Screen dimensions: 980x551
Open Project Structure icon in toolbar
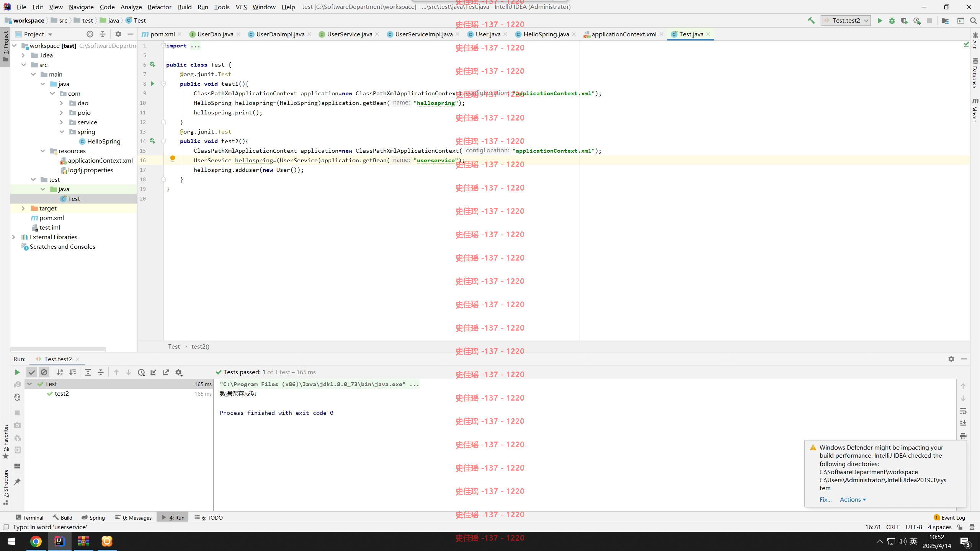coord(945,21)
